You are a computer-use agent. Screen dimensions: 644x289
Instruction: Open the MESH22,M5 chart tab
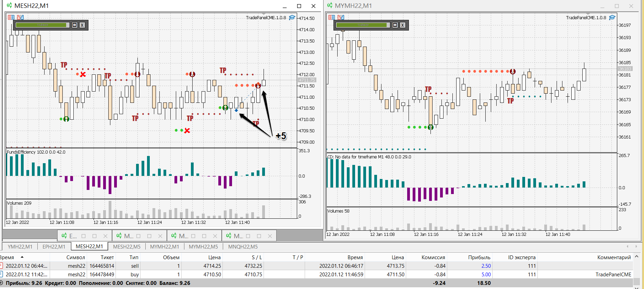pyautogui.click(x=127, y=246)
